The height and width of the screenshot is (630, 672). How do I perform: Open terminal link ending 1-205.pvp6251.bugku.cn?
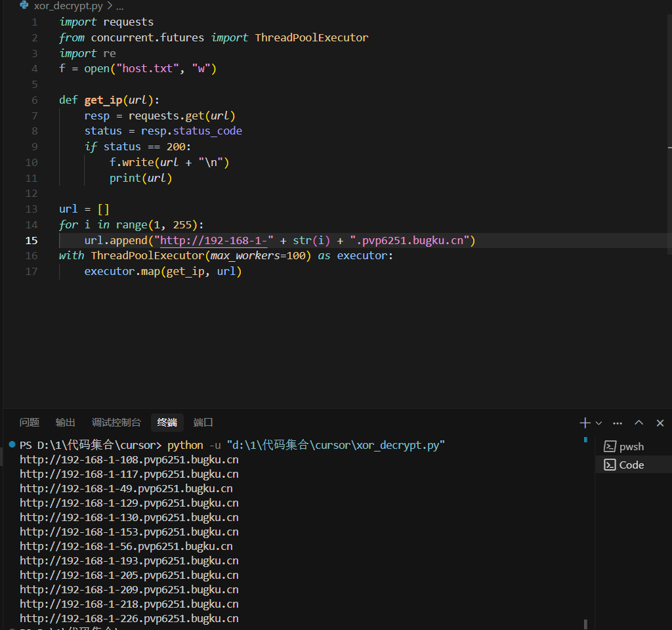(129, 575)
